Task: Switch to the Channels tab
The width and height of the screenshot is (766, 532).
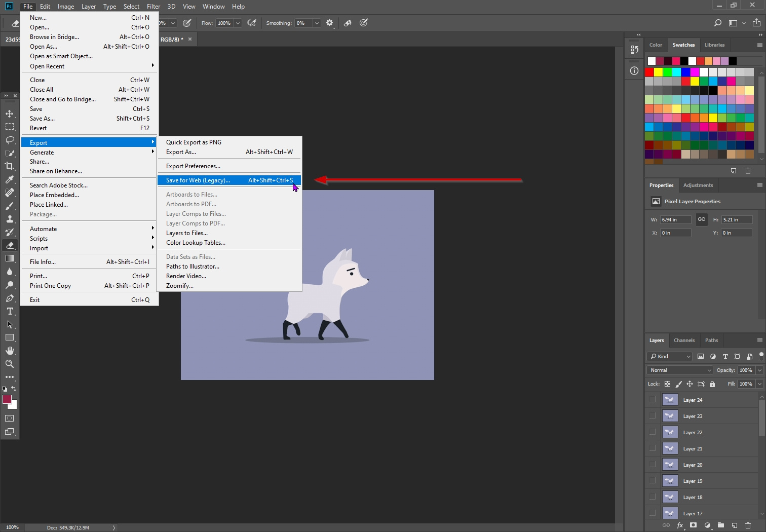Action: (x=684, y=340)
